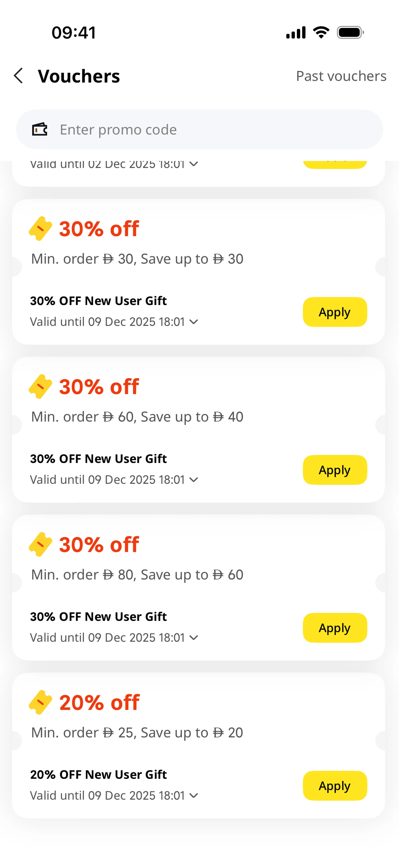Apply the 30% off Min. order 30 voucher
The width and height of the screenshot is (399, 868).
tap(335, 312)
